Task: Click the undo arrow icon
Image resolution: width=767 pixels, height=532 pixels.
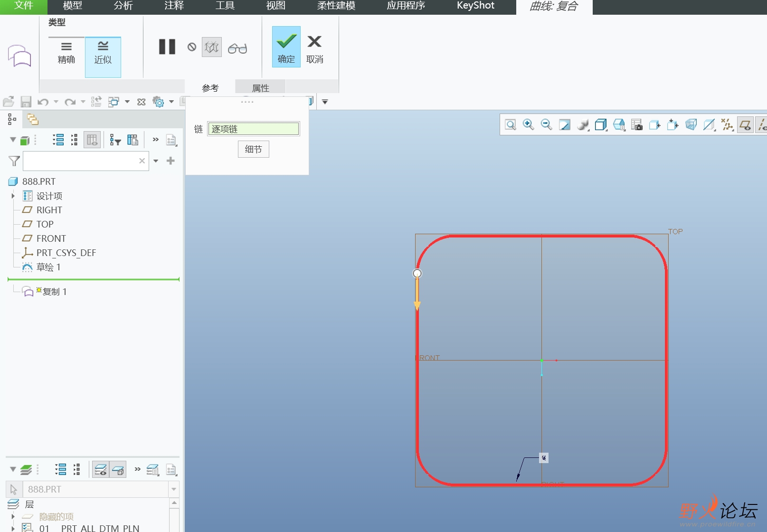Action: point(43,102)
